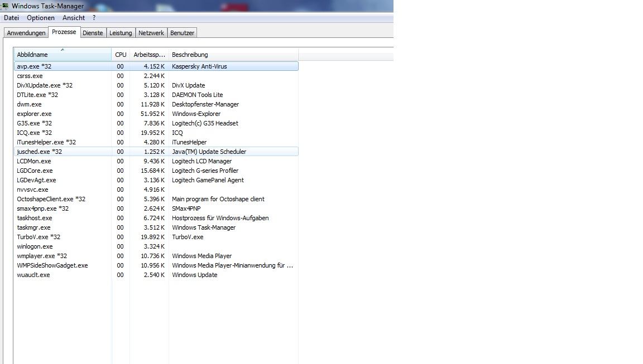Open the Ansicht menu
Image resolution: width=643 pixels, height=364 pixels.
coord(74,18)
